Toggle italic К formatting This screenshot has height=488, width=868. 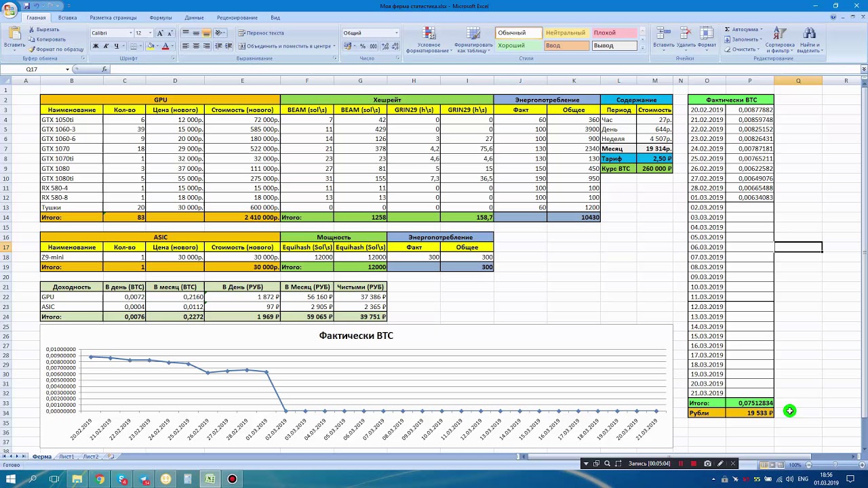tap(106, 46)
